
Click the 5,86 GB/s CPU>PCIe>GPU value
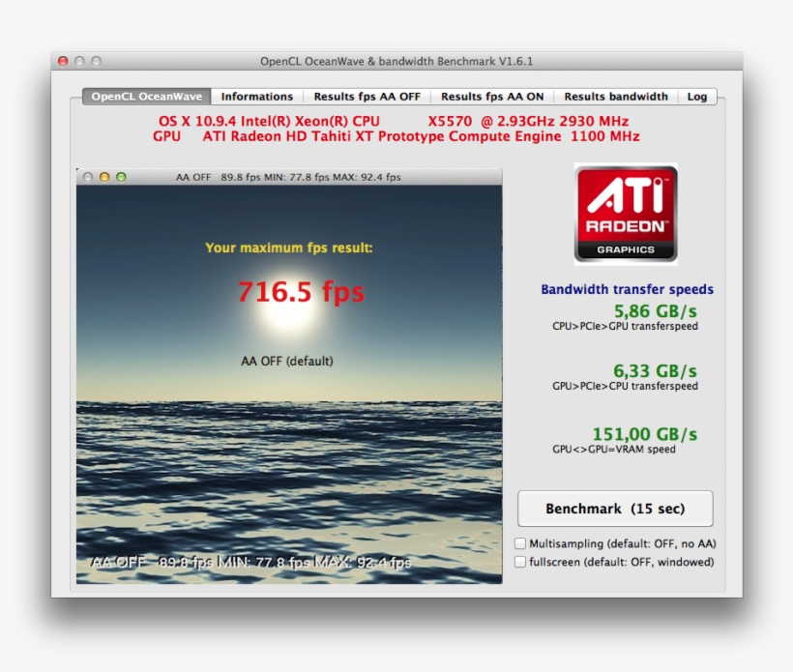[x=655, y=311]
